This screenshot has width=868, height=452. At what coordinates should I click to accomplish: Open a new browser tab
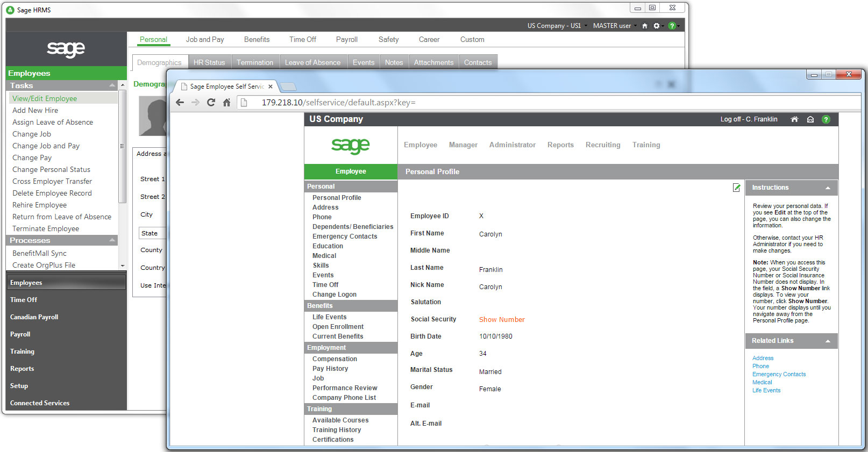(x=288, y=87)
